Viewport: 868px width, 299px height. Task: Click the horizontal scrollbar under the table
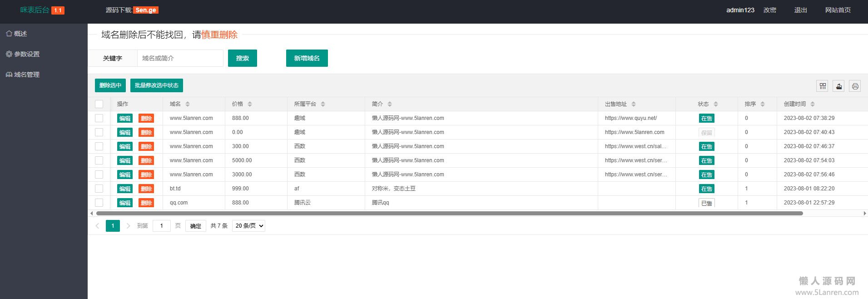click(449, 213)
